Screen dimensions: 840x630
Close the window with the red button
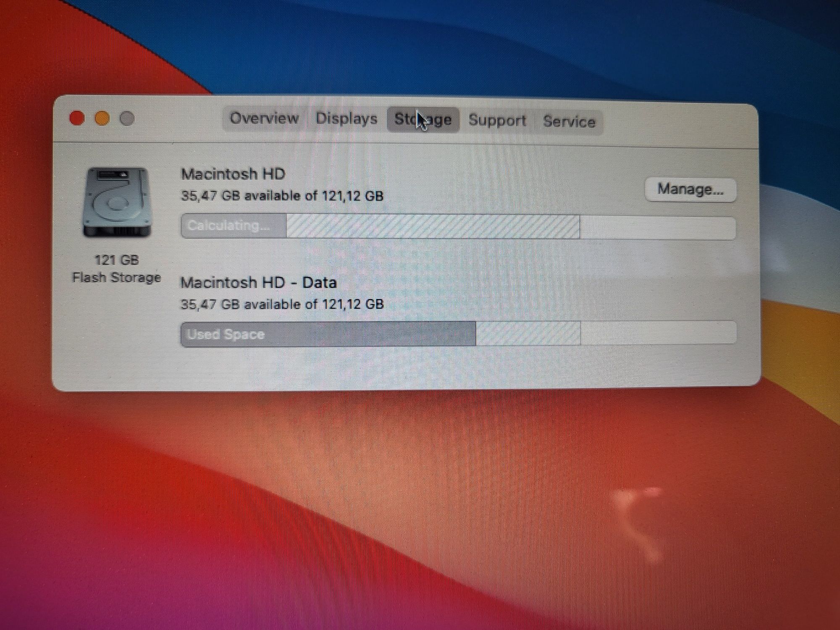coord(77,118)
